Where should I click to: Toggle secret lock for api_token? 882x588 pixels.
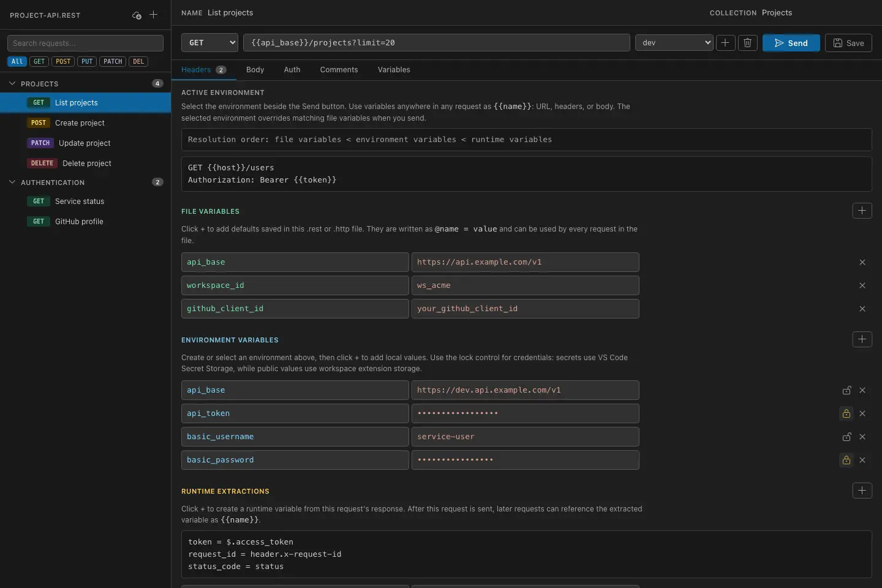tap(846, 413)
